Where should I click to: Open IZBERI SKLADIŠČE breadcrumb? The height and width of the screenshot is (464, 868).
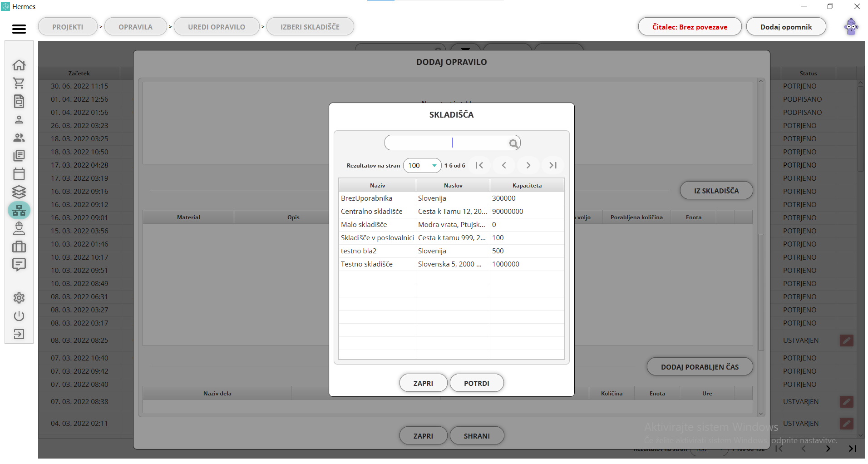(310, 27)
